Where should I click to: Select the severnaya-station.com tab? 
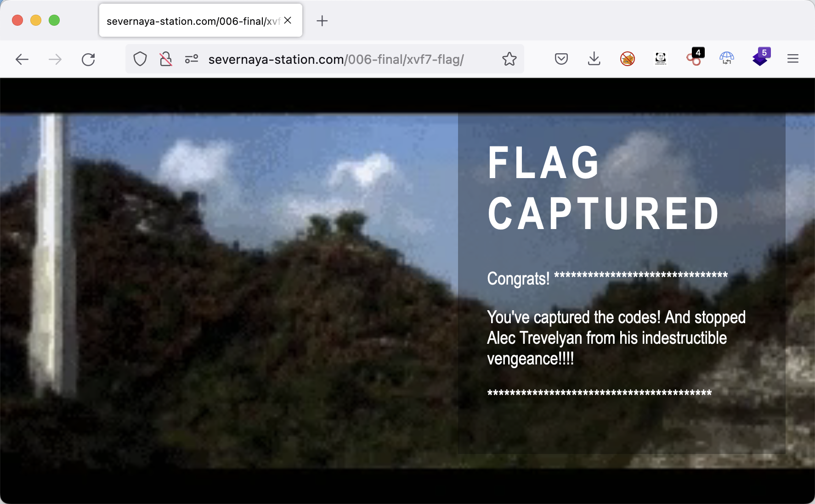193,21
